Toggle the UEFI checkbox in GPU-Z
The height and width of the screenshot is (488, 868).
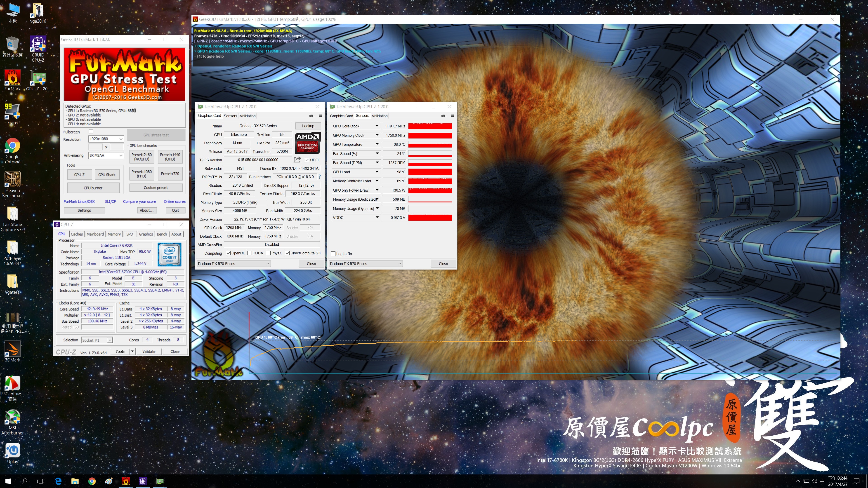tap(307, 160)
